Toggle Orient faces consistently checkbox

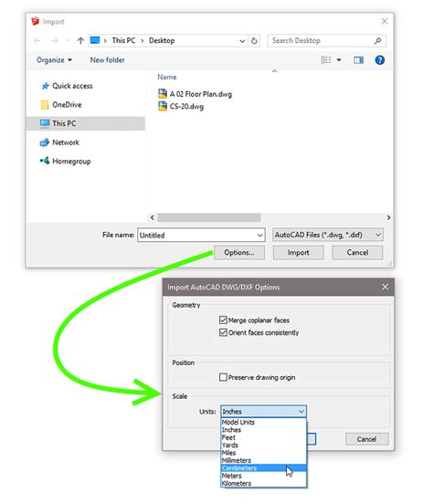[223, 332]
